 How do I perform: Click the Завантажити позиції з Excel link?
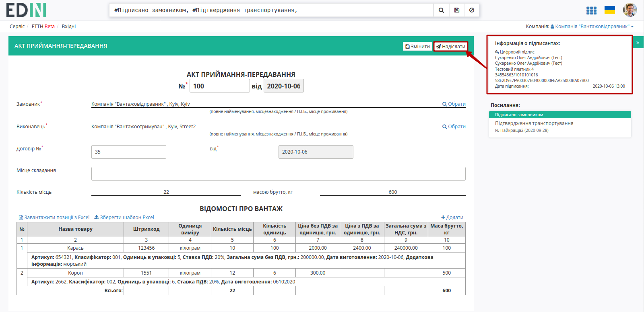click(54, 218)
